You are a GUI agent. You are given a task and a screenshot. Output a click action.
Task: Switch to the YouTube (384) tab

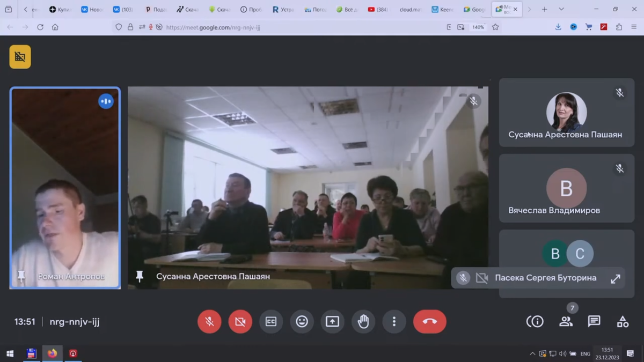[x=378, y=10]
